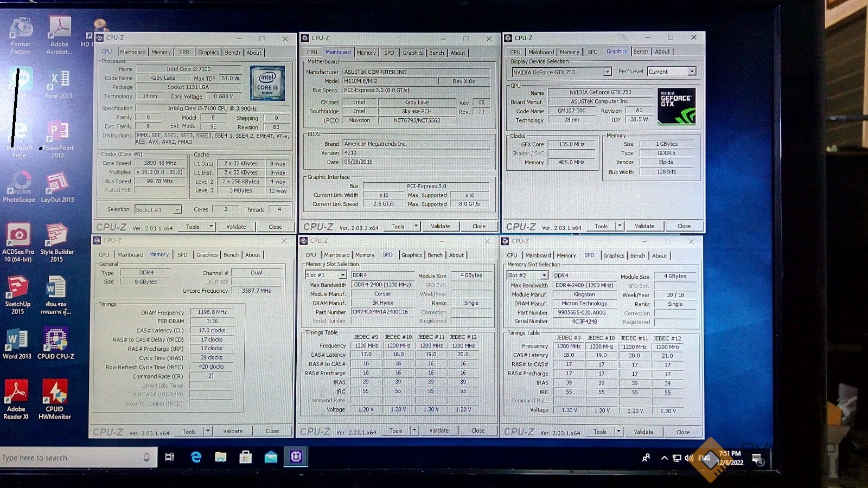Open LayOut 2015 desktop shortcut
868x488 pixels.
pos(58,187)
